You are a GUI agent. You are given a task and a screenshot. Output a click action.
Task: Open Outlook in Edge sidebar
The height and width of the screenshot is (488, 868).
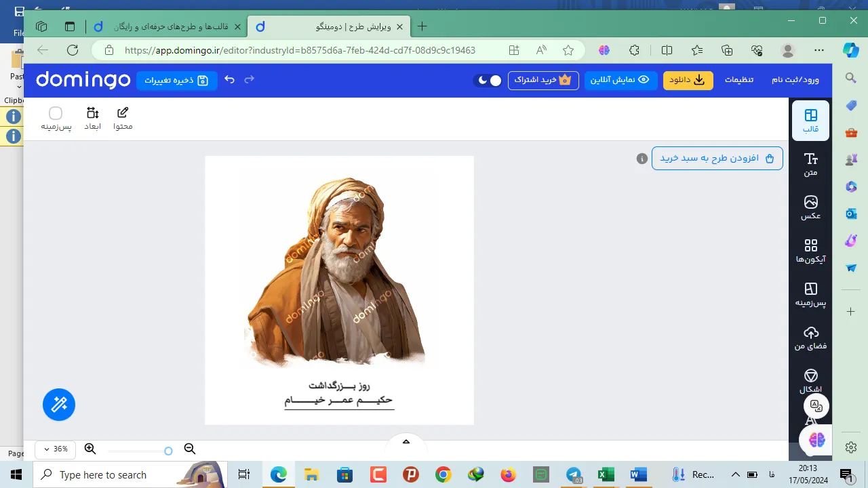click(x=851, y=213)
